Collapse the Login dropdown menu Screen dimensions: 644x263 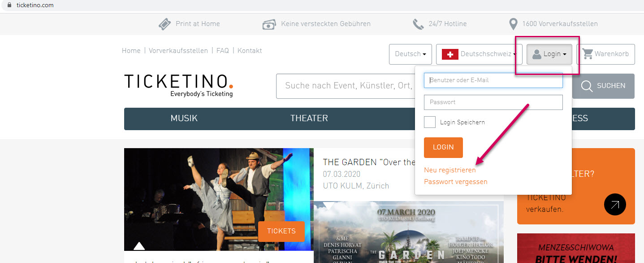tap(549, 54)
